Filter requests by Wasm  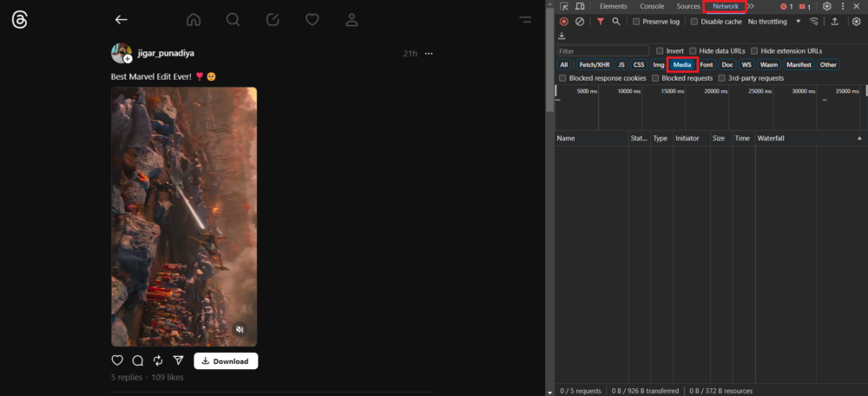[768, 65]
